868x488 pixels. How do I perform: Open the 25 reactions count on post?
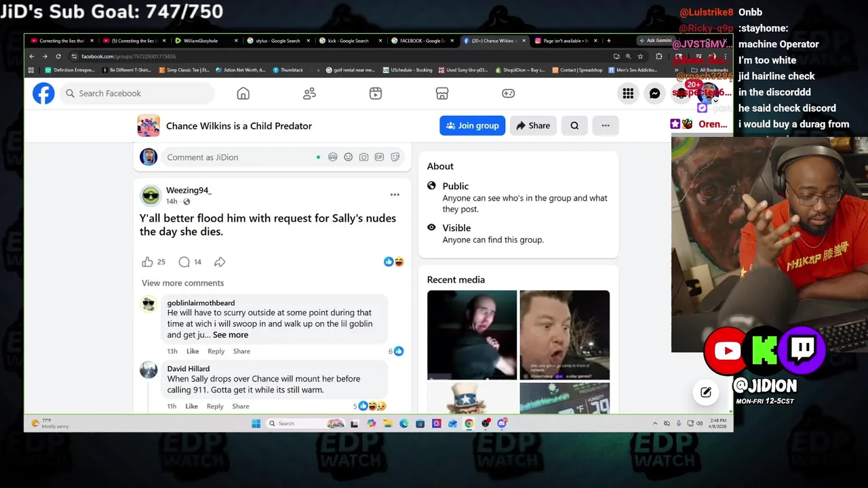point(161,262)
